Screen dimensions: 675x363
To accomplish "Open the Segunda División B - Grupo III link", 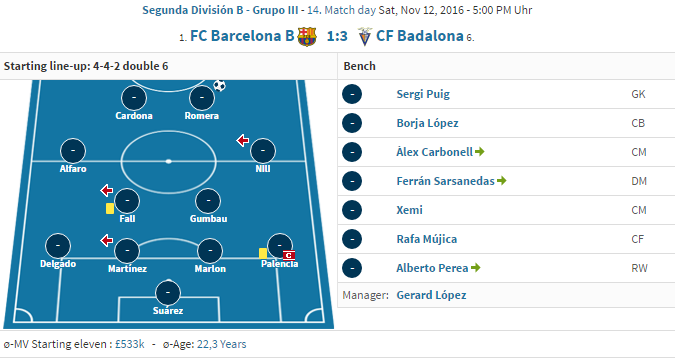I will 220,10.
